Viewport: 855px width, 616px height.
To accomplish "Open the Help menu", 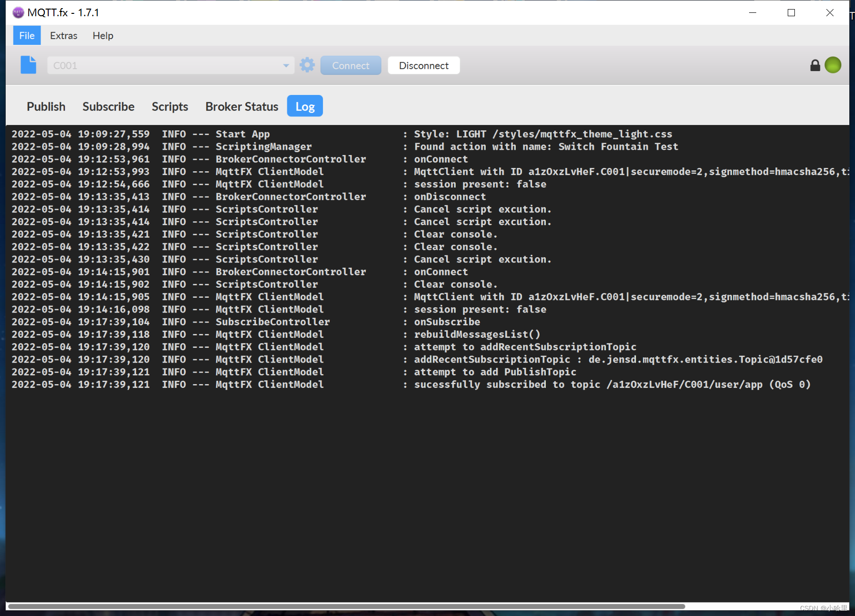I will (x=103, y=36).
